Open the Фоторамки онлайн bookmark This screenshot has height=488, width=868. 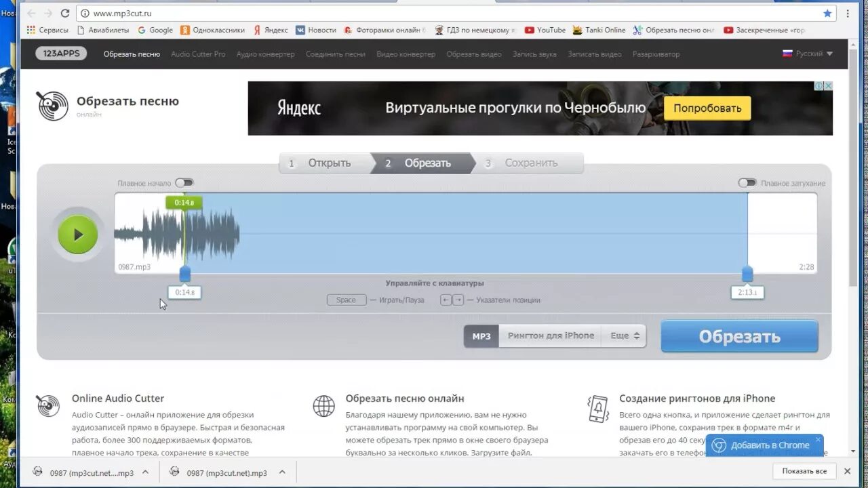[x=385, y=30]
